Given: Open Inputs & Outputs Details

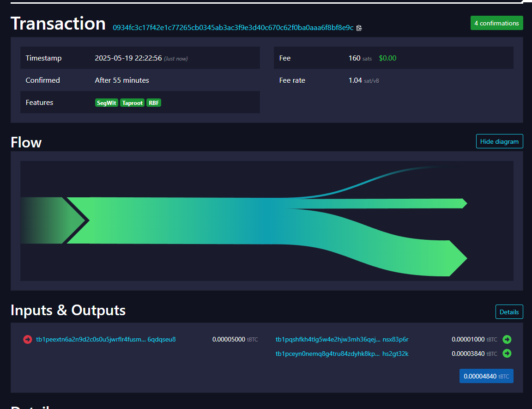Looking at the screenshot, I should pyautogui.click(x=509, y=312).
